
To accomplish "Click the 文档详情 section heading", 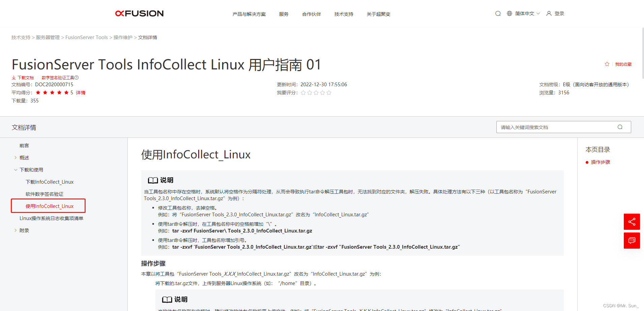I will (x=24, y=127).
